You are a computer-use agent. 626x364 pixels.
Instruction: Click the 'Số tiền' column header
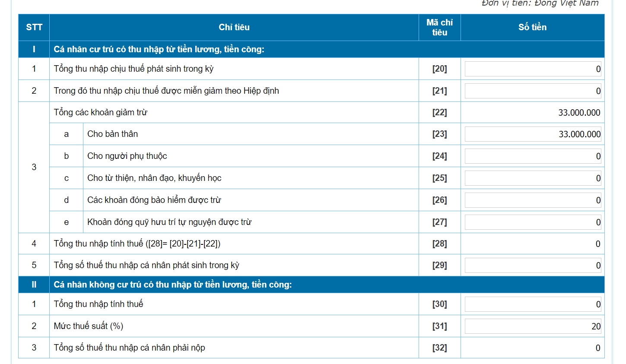pyautogui.click(x=532, y=27)
